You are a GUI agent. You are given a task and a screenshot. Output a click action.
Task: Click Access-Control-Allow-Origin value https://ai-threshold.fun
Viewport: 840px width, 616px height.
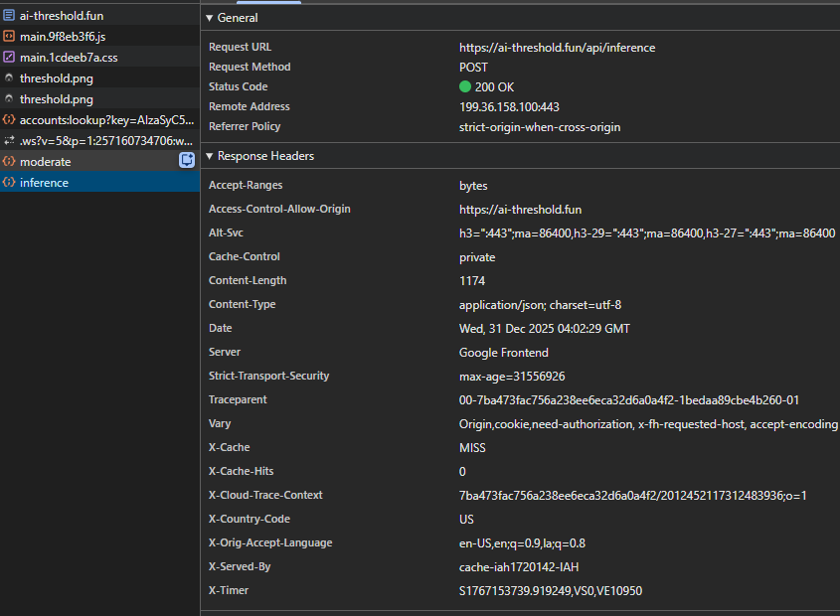coord(520,210)
